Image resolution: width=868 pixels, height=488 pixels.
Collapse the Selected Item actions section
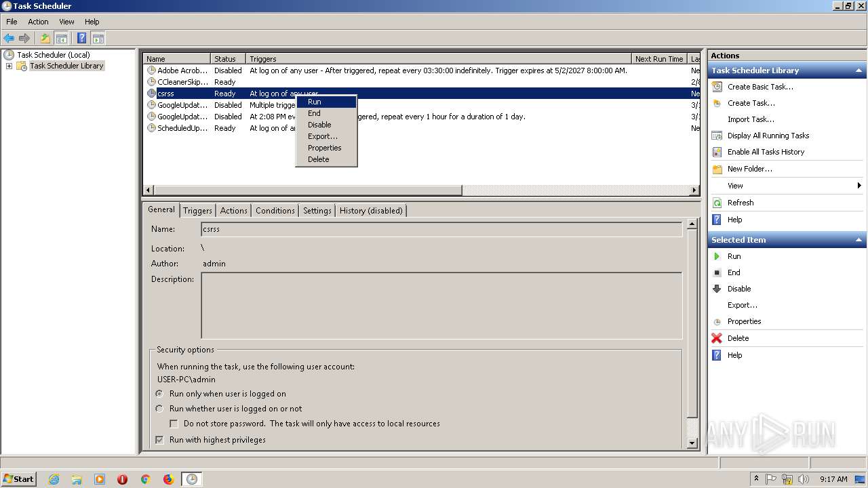[x=859, y=240]
